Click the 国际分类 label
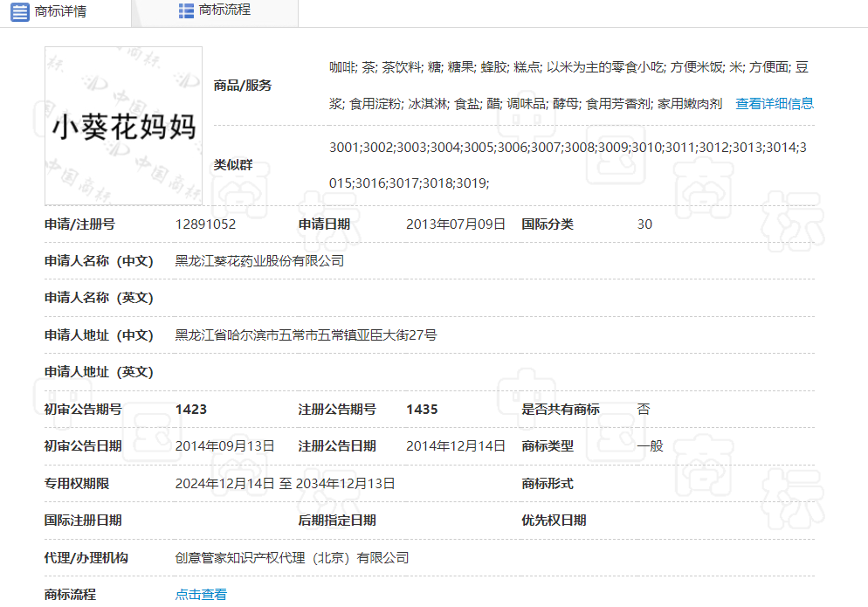Viewport: 868px width, 607px height. (x=548, y=224)
